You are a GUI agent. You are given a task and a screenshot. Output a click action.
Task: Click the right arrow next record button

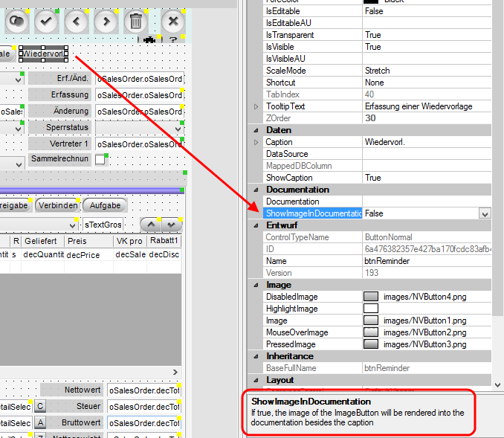tap(106, 21)
